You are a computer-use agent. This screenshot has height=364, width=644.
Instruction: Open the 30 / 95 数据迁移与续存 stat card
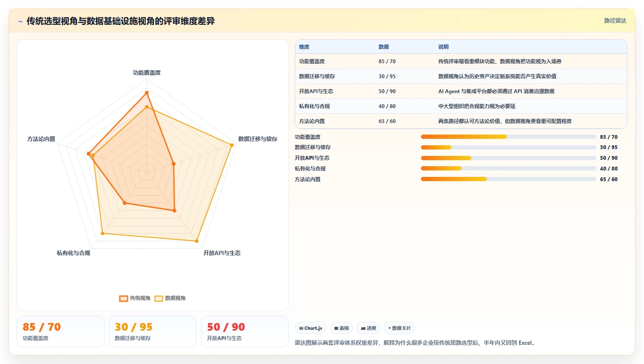[153, 332]
